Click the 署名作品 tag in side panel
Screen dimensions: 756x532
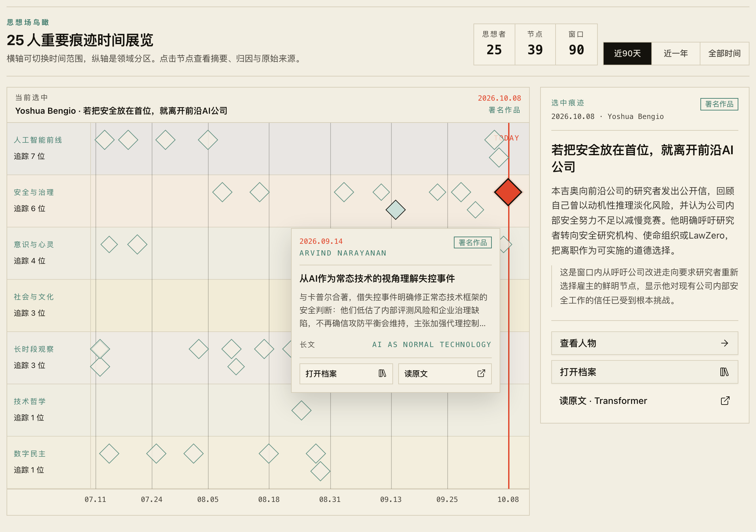pyautogui.click(x=719, y=104)
